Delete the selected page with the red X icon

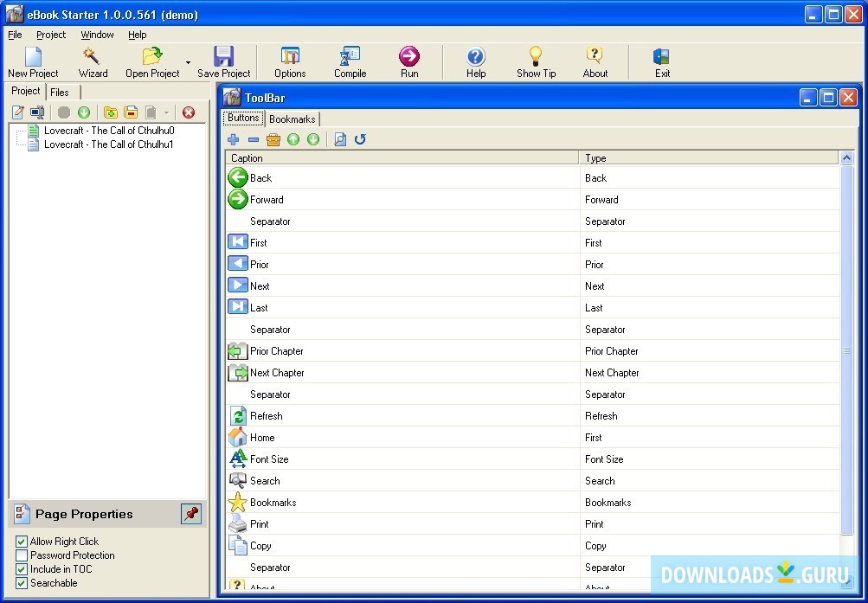click(189, 112)
